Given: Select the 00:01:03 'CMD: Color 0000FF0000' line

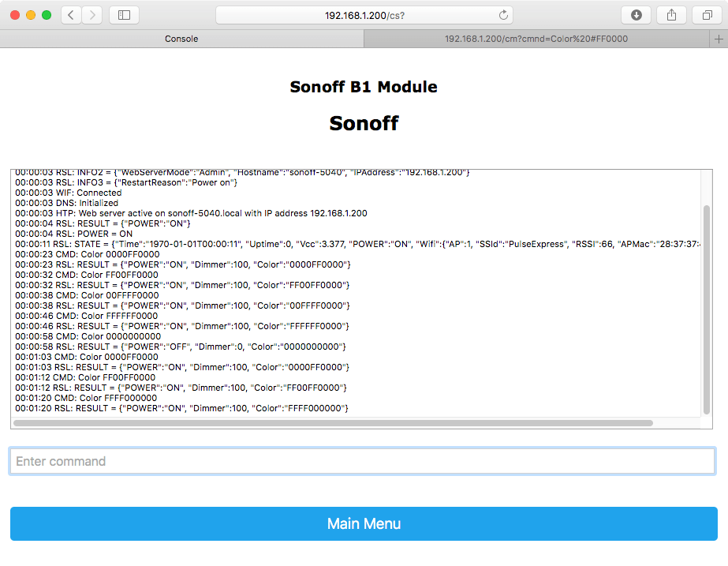Looking at the screenshot, I should pos(87,357).
